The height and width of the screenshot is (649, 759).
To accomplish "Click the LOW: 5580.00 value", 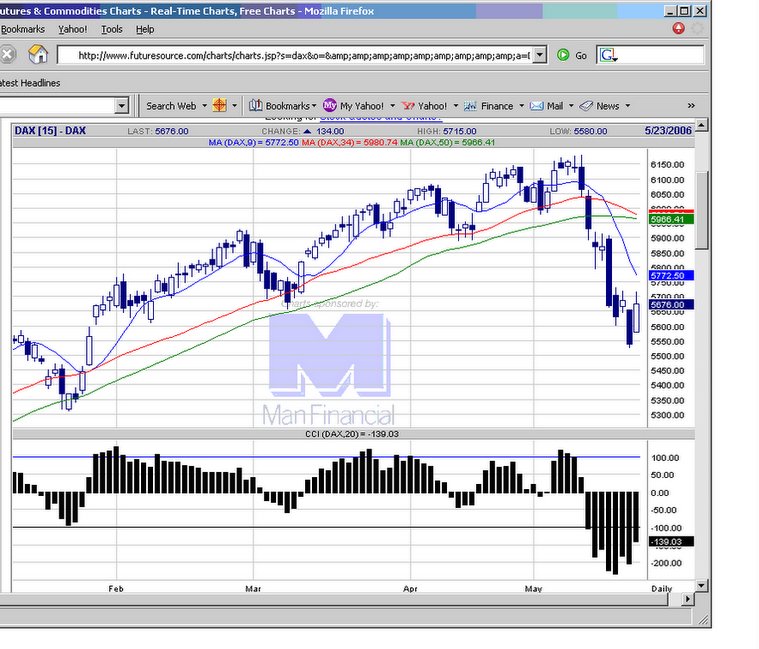I will tap(578, 131).
